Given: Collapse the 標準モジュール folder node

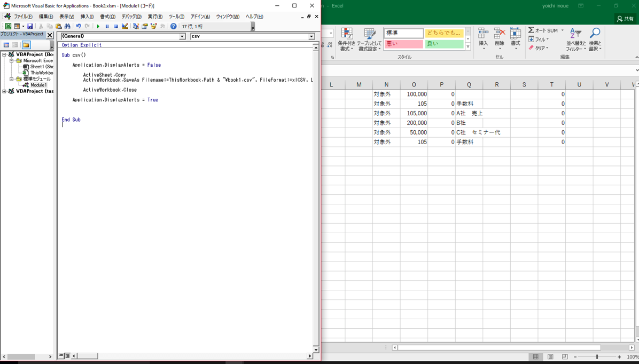Looking at the screenshot, I should 11,79.
